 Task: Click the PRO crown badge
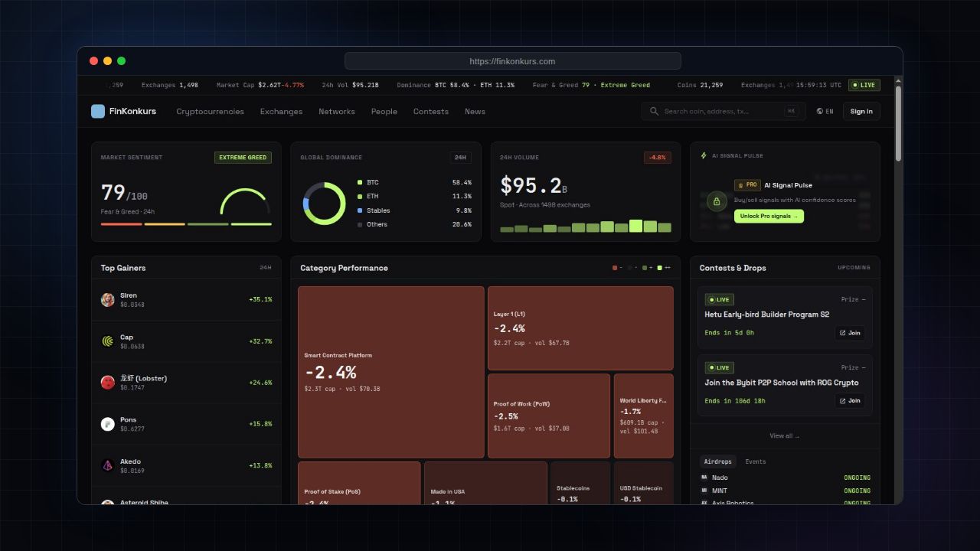click(x=747, y=185)
